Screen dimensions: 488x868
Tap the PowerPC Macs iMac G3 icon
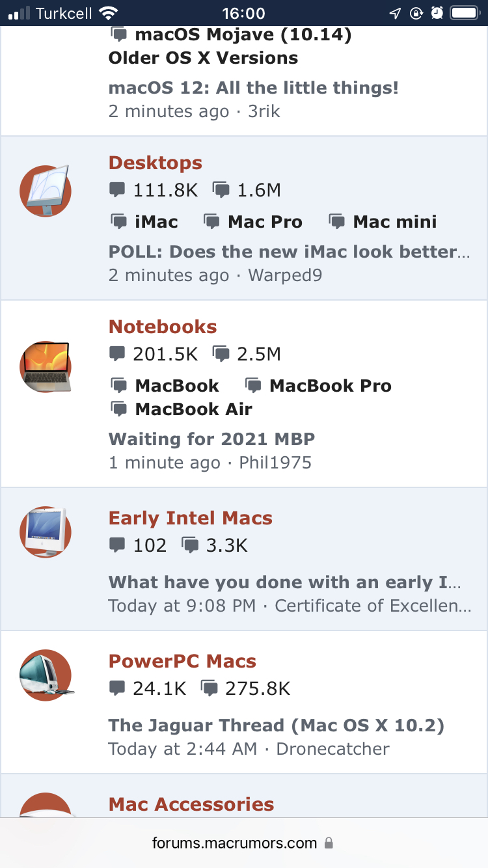pos(46,675)
